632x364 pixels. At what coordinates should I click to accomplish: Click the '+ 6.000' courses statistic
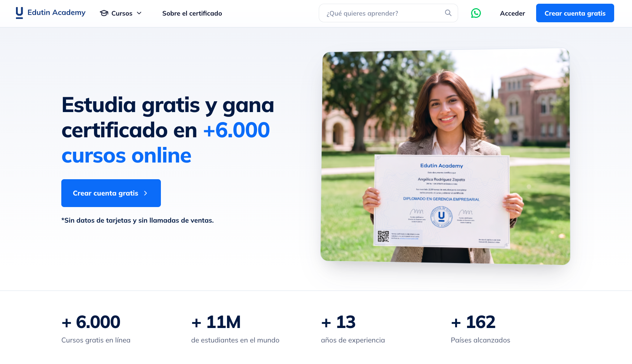[x=91, y=322]
